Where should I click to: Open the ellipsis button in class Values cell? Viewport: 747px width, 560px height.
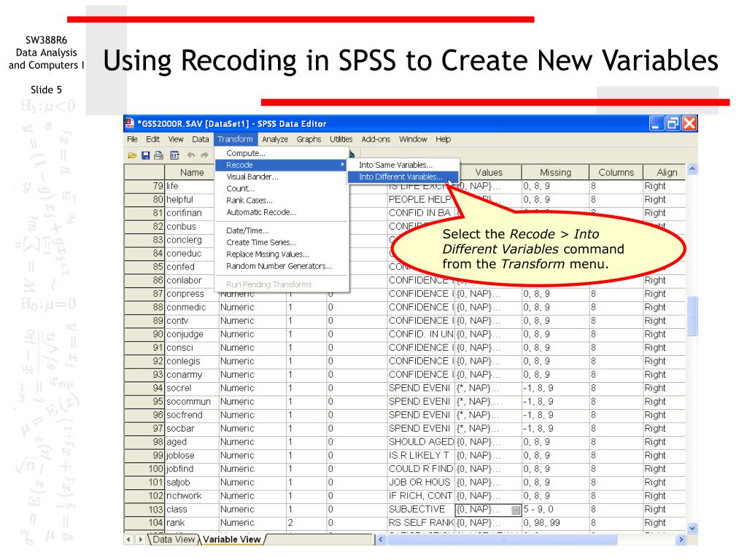point(516,510)
